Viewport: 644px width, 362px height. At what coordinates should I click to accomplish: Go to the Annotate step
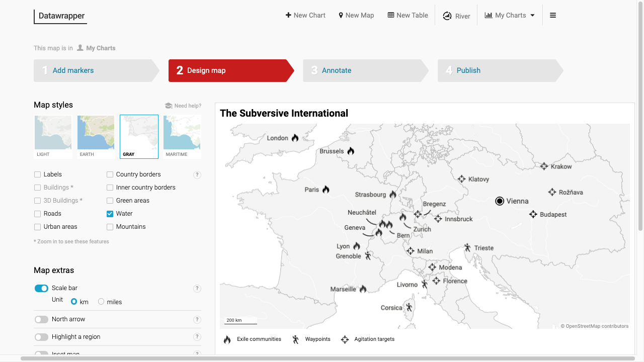click(336, 70)
